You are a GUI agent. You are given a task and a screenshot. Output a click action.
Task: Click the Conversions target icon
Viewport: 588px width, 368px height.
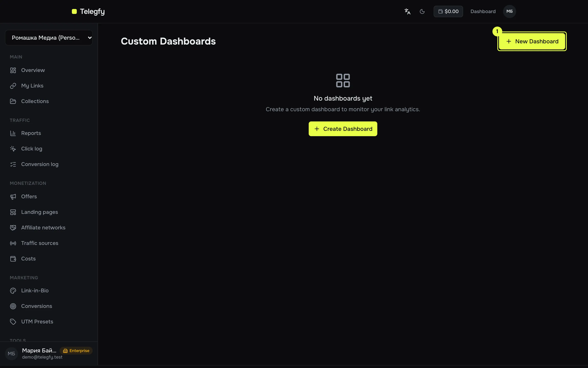[13, 306]
